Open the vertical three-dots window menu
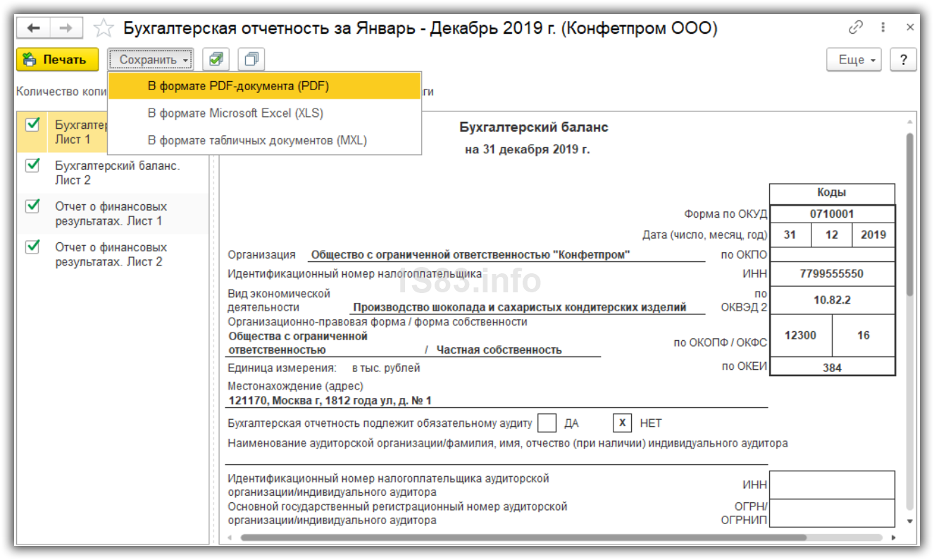The height and width of the screenshot is (560, 934). click(883, 27)
